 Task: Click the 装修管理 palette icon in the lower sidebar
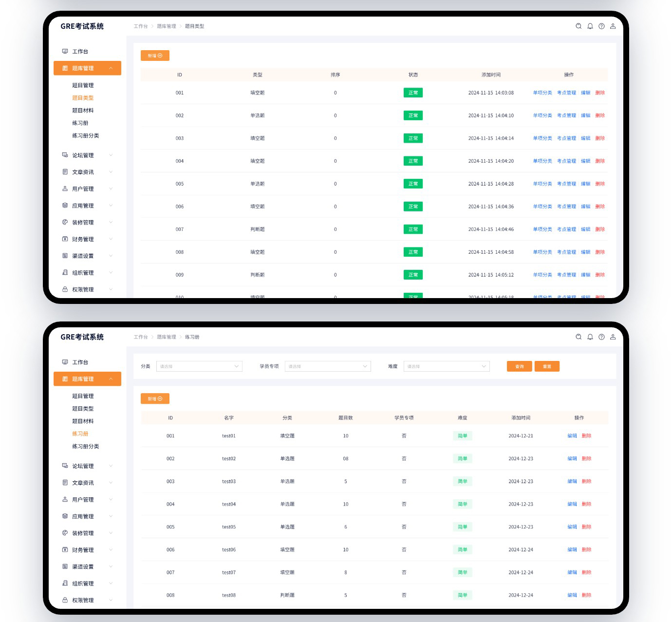coord(65,533)
